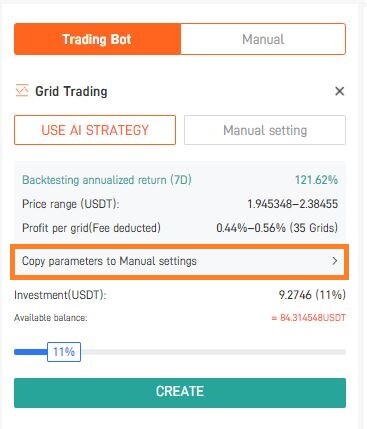Click the grey slider track past the handle
The height and width of the screenshot is (429, 367).
pyautogui.click(x=213, y=352)
